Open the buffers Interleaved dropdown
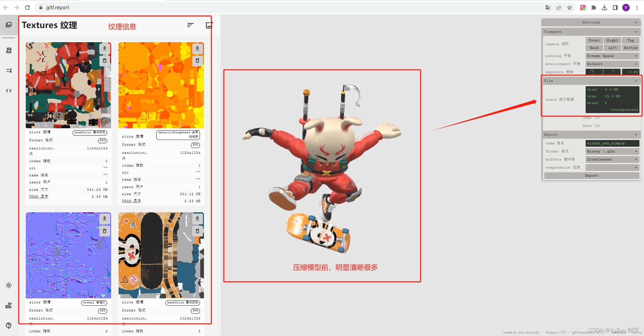 pos(612,159)
